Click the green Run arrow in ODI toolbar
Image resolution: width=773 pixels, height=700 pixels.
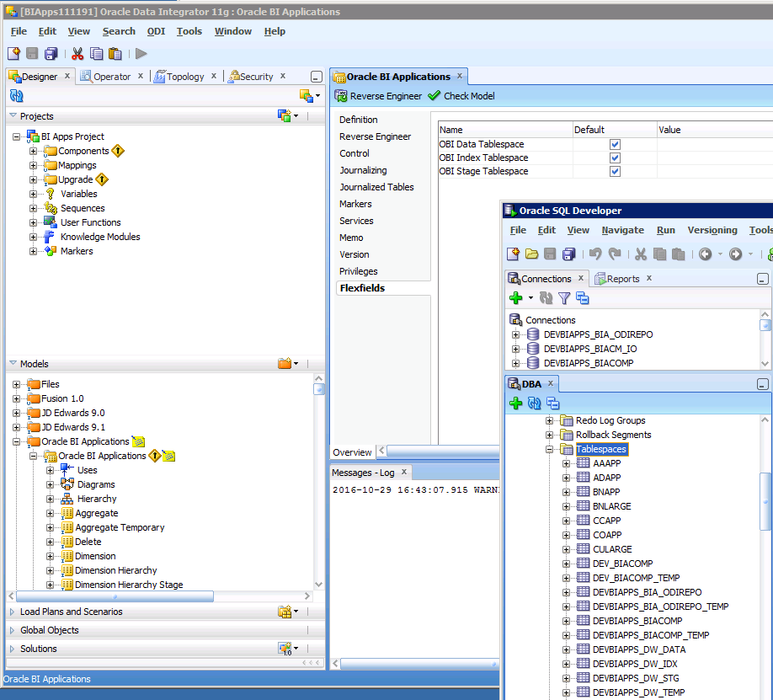pyautogui.click(x=141, y=53)
